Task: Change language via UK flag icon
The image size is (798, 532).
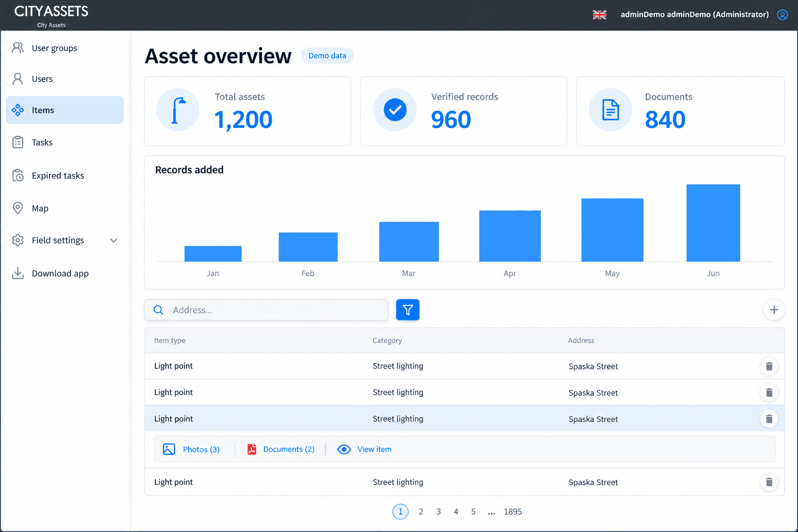Action: (600, 15)
